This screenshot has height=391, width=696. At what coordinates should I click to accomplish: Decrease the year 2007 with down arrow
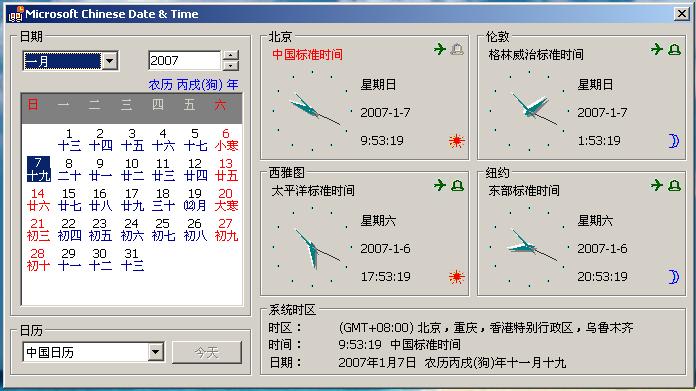coord(230,66)
